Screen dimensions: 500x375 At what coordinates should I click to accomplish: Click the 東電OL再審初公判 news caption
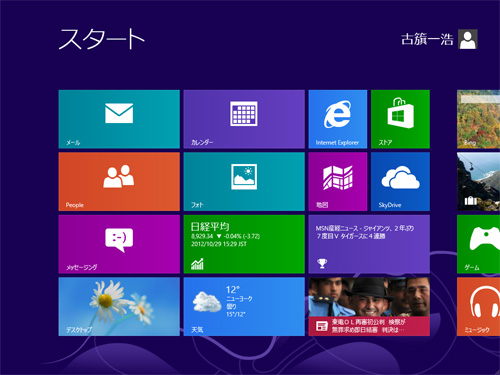point(369,326)
